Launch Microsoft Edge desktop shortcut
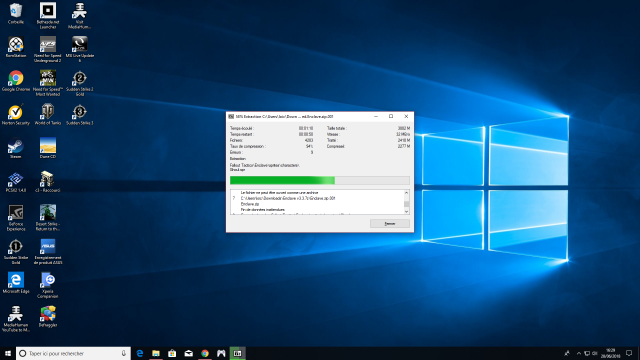Image resolution: width=640 pixels, height=360 pixels. [x=16, y=282]
